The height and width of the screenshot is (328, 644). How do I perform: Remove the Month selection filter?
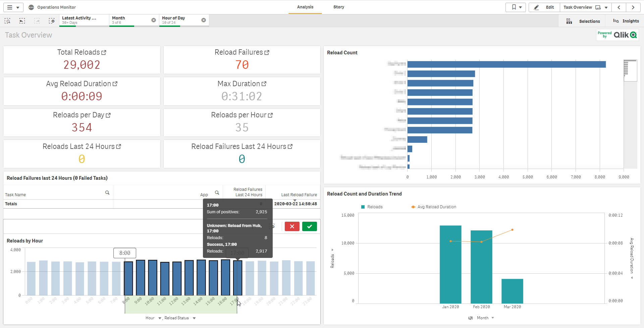point(154,20)
